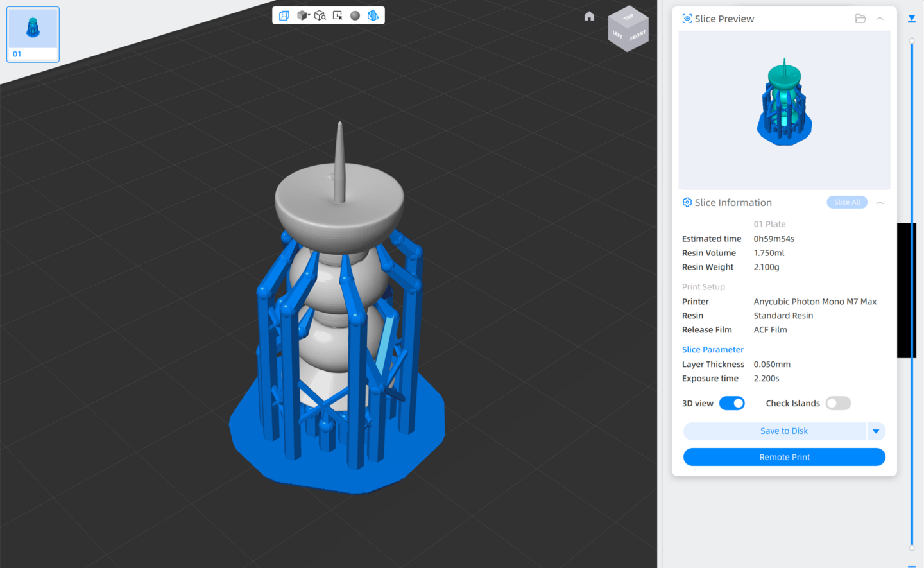Viewport: 924px width, 568px height.
Task: Toggle the blue slice view icon
Action: click(x=373, y=15)
